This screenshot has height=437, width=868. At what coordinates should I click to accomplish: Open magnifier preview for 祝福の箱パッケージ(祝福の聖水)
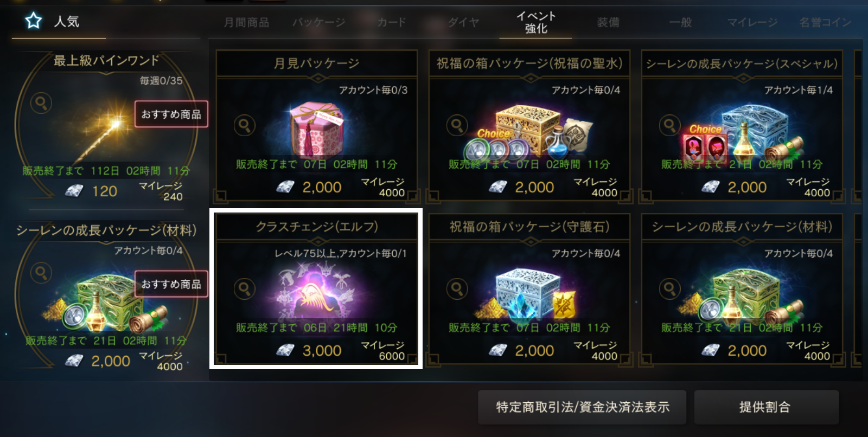[457, 125]
